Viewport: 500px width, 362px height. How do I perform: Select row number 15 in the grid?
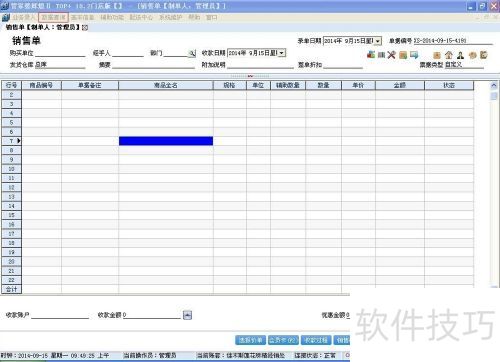click(x=12, y=215)
